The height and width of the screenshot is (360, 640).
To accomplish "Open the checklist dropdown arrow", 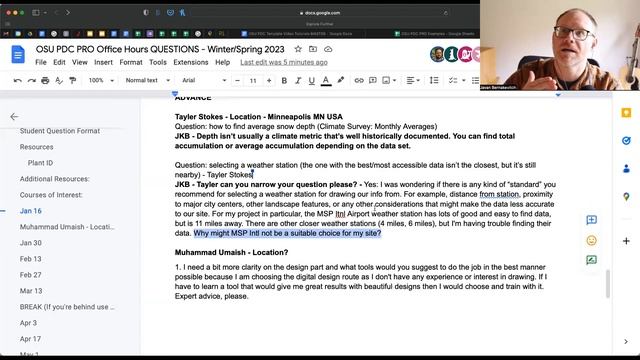I will click(x=464, y=80).
